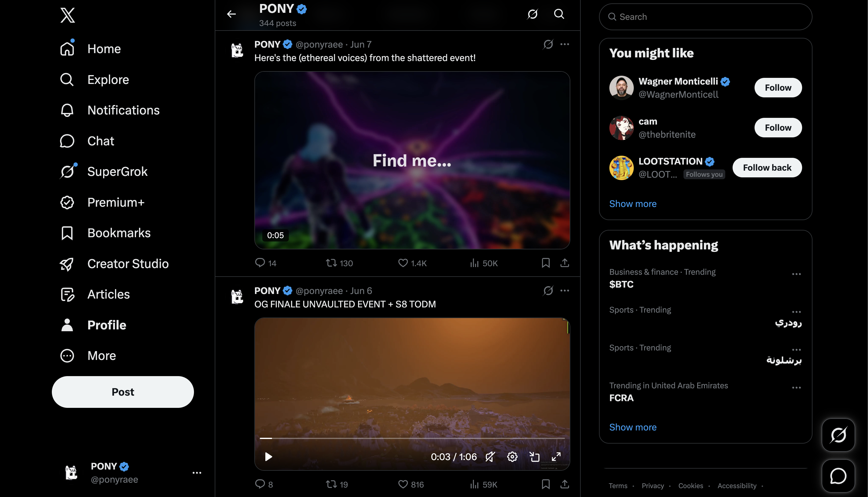View analytics showing 59K views
868x497 pixels.
coord(483,484)
